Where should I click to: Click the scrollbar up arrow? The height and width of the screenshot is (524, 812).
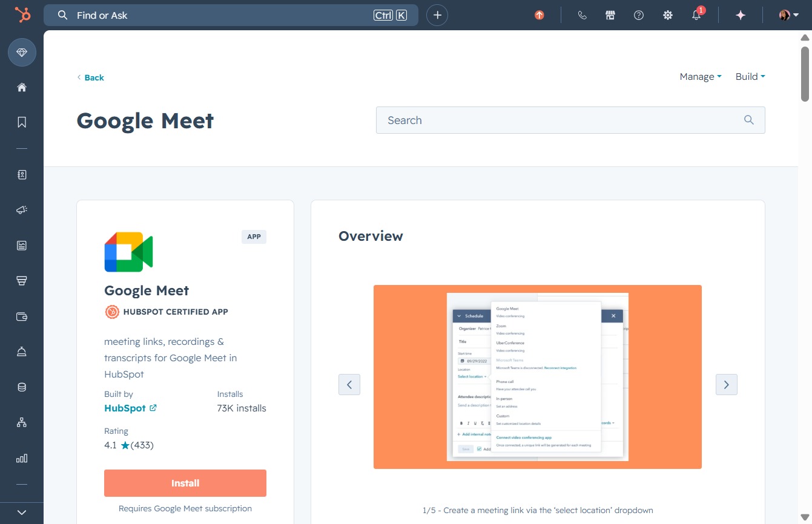coord(805,37)
